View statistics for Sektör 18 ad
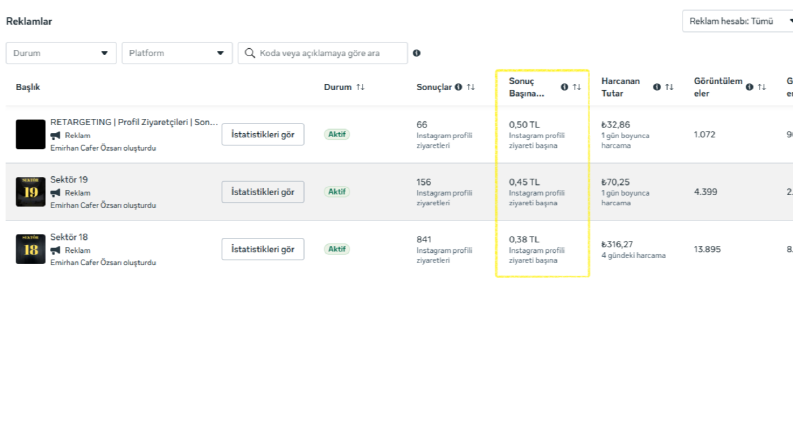The width and height of the screenshot is (793, 446). point(263,249)
